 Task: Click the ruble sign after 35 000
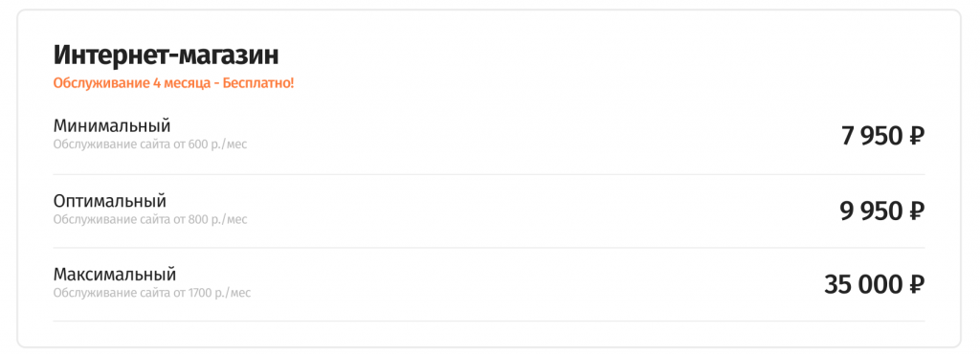coord(916,285)
